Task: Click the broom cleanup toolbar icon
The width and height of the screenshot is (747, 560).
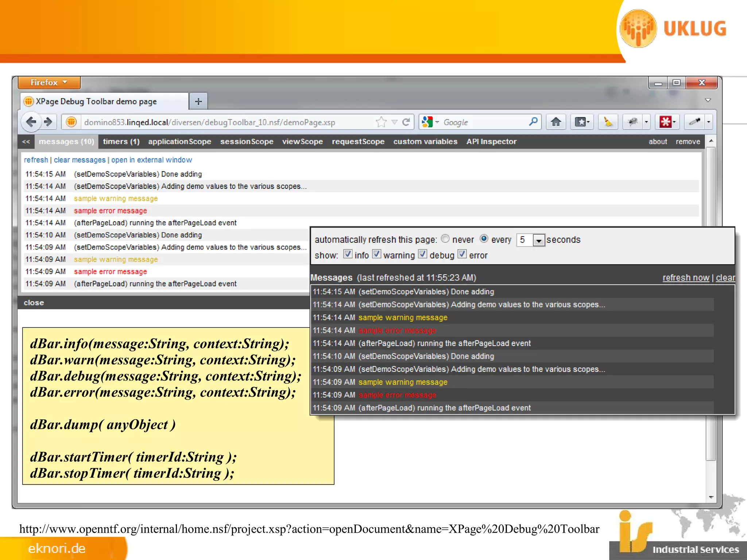Action: click(x=608, y=122)
